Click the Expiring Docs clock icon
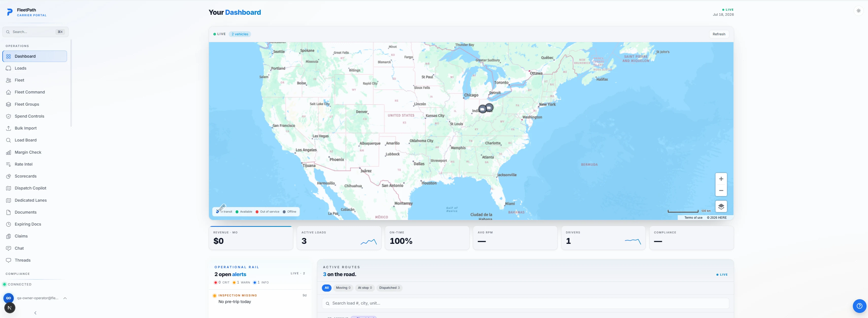Viewport: 868px width, 318px height. 8,224
